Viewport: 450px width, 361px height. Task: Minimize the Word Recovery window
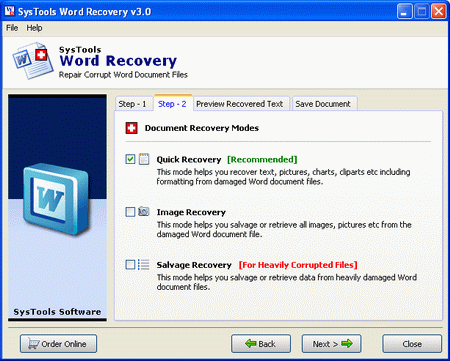(405, 12)
